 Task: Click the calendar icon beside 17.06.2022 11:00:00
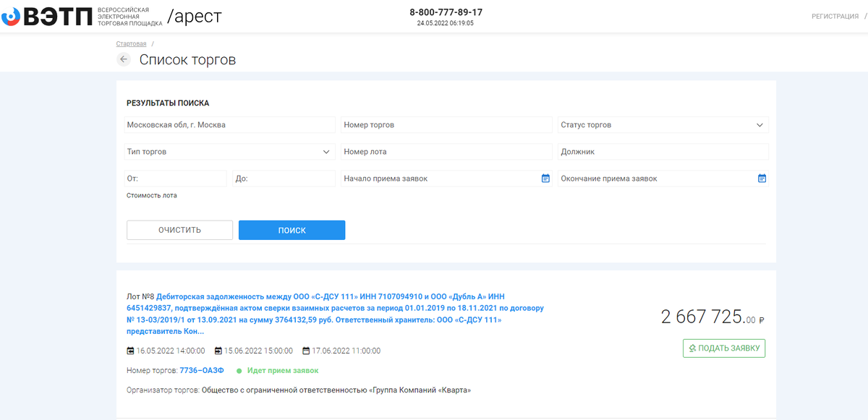tap(306, 351)
